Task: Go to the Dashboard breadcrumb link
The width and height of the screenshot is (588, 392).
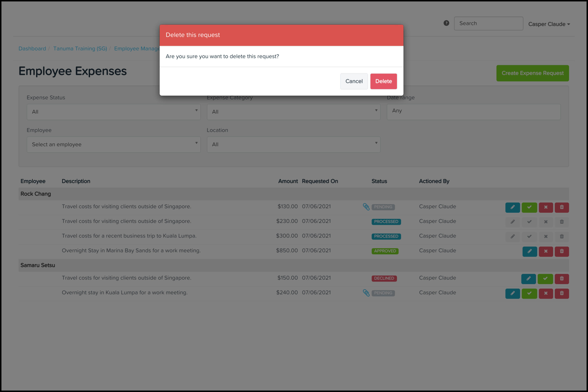Action: (x=32, y=49)
